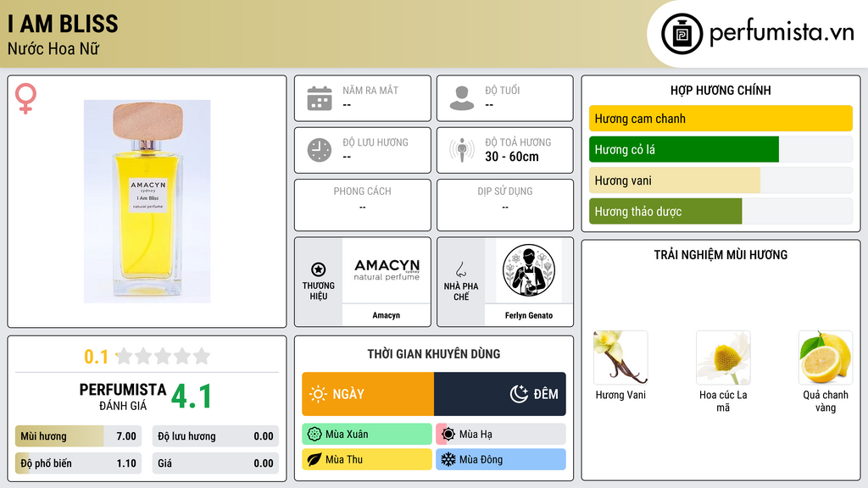Click the Hương thảo dược accord bar

click(721, 211)
